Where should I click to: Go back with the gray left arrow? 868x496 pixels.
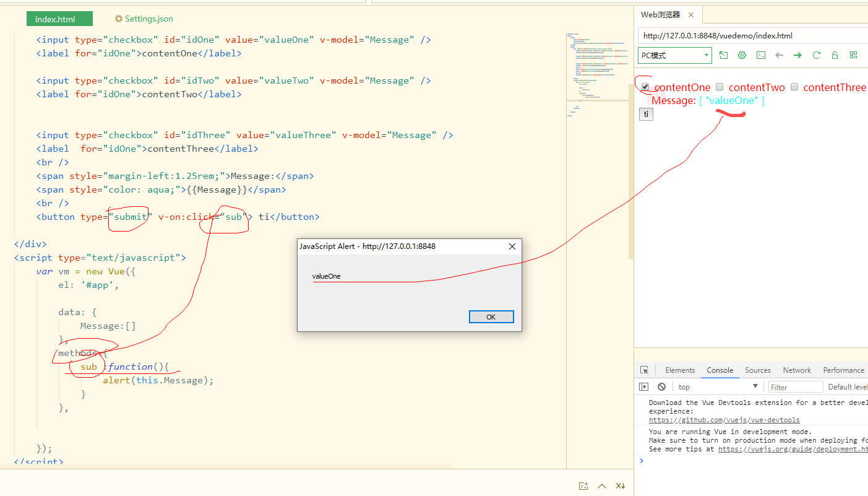[x=780, y=55]
